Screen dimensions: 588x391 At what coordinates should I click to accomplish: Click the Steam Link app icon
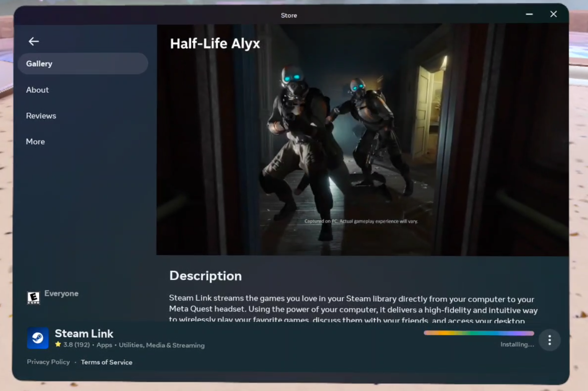point(37,338)
